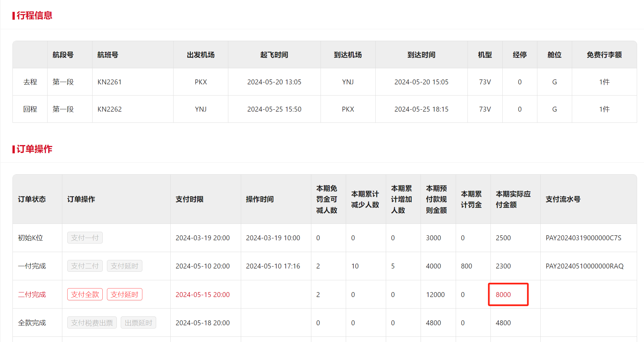Click the red deadline 2024-05-15 20:00

tap(202, 295)
